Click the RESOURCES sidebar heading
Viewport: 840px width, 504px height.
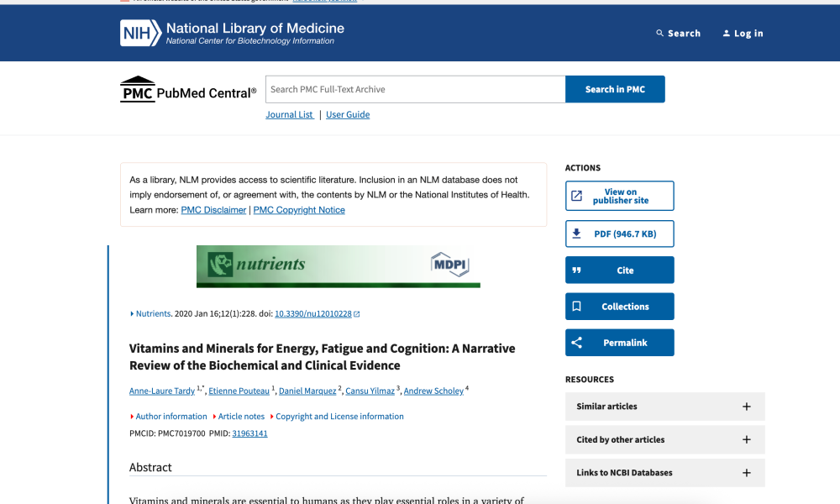click(x=590, y=379)
